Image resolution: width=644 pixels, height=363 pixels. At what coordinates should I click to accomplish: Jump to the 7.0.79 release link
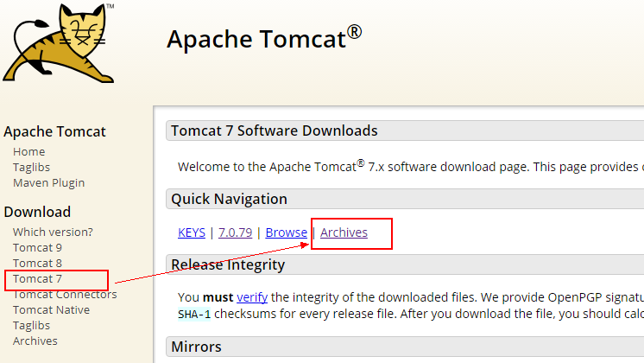click(235, 232)
